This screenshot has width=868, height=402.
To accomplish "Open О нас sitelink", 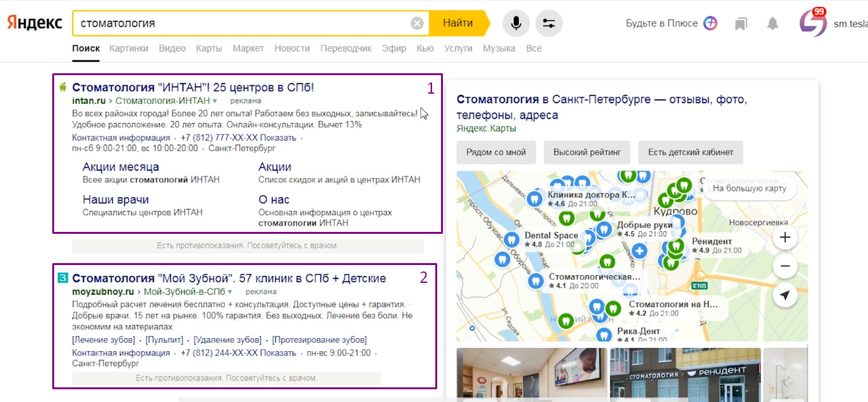I will coord(274,199).
